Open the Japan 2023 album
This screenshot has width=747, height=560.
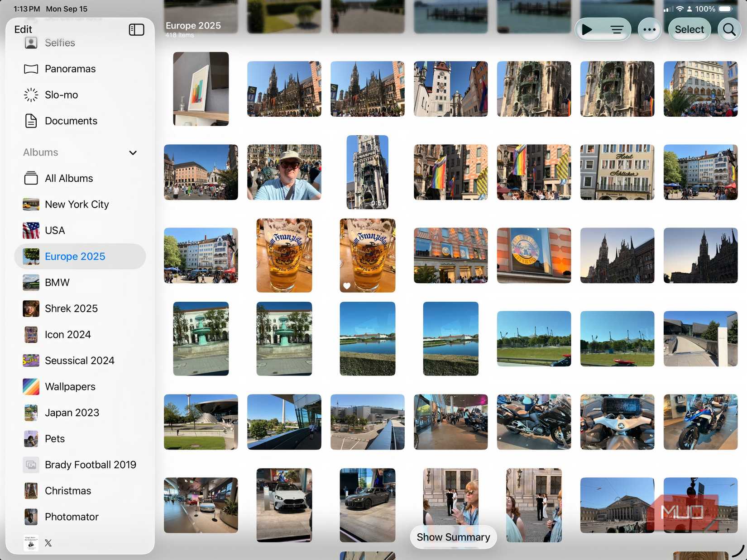coord(72,413)
